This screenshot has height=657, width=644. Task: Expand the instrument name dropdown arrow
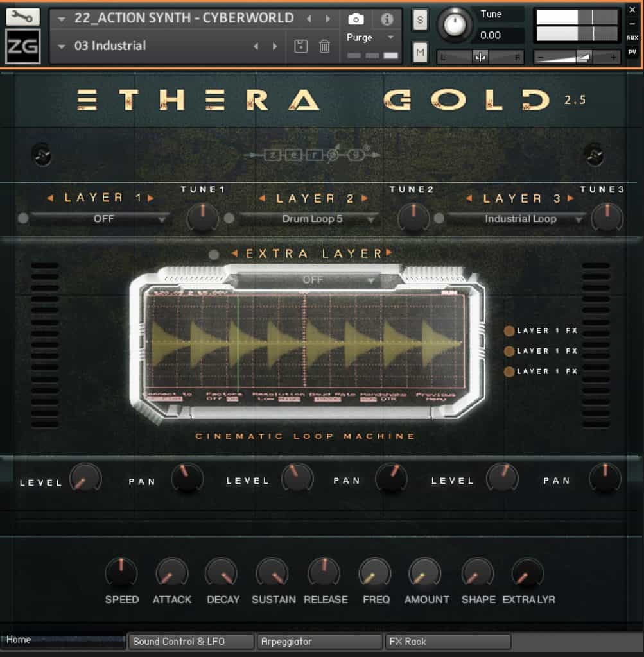coord(62,19)
